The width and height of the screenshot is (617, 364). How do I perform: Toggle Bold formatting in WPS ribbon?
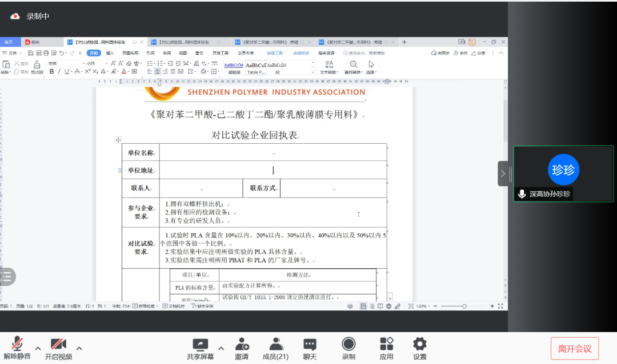click(x=51, y=71)
